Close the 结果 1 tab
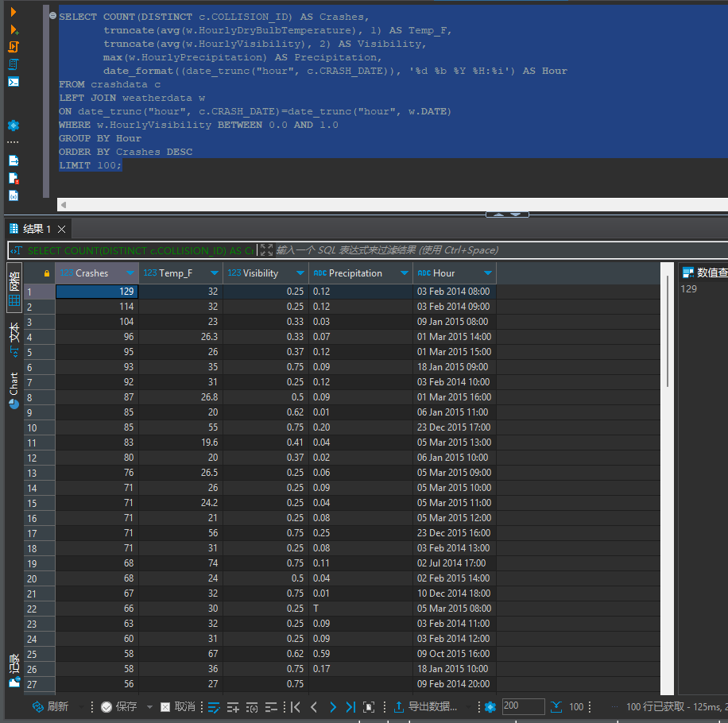728x723 pixels. [61, 229]
